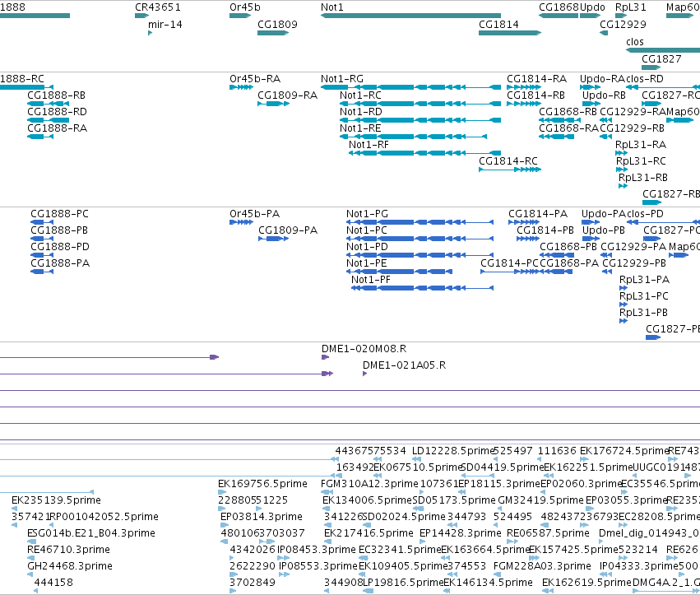
Task: Select protein CG1888-PA
Action: click(x=42, y=272)
